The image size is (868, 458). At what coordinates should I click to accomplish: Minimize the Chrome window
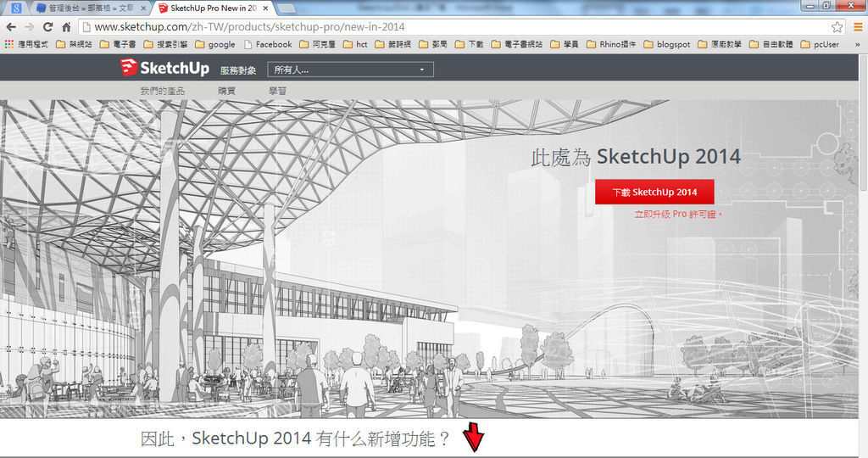(810, 6)
